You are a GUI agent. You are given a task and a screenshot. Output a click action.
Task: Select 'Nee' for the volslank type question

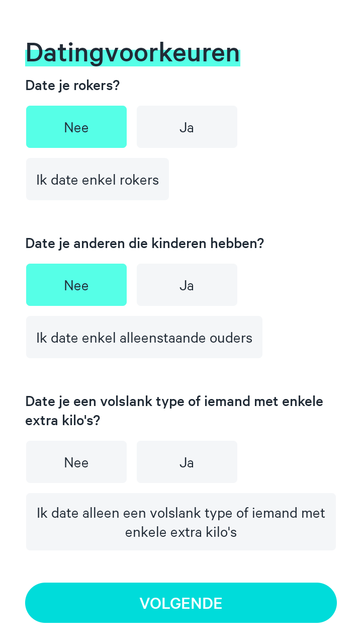point(76,462)
